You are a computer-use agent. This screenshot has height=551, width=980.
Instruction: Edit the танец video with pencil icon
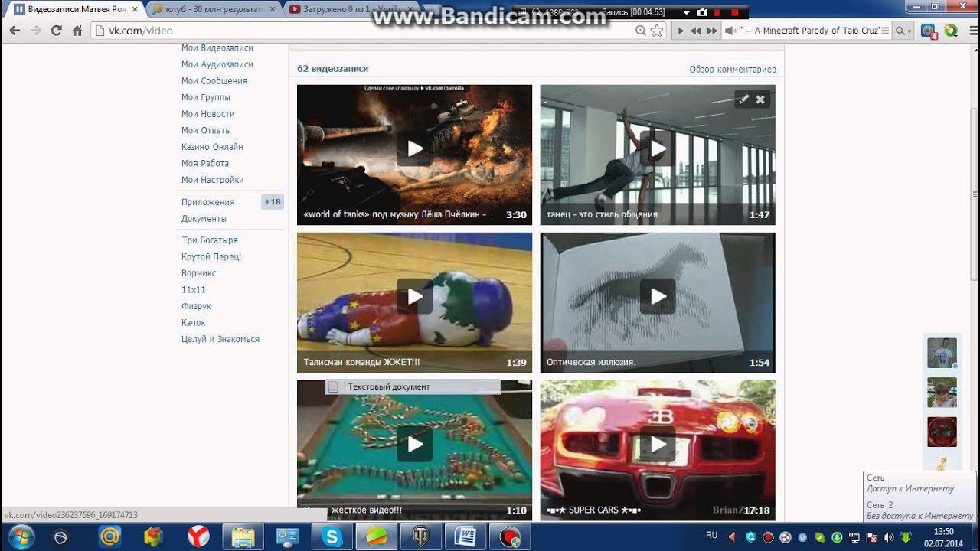click(x=743, y=99)
